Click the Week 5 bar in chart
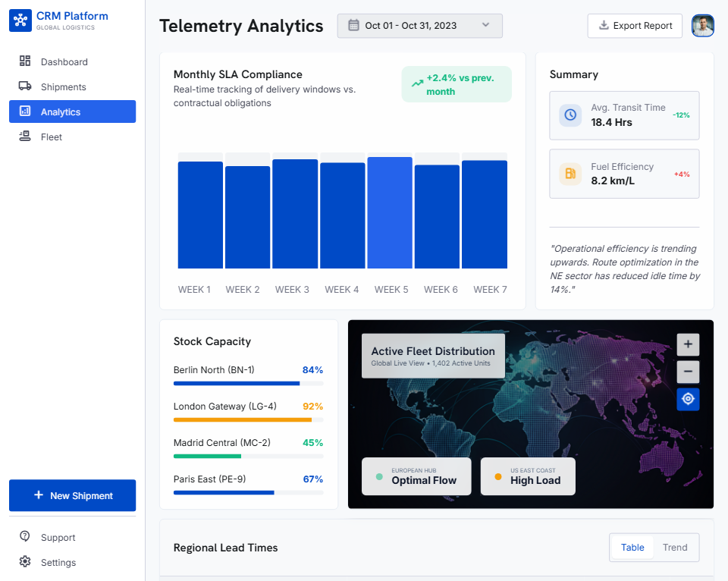 390,212
